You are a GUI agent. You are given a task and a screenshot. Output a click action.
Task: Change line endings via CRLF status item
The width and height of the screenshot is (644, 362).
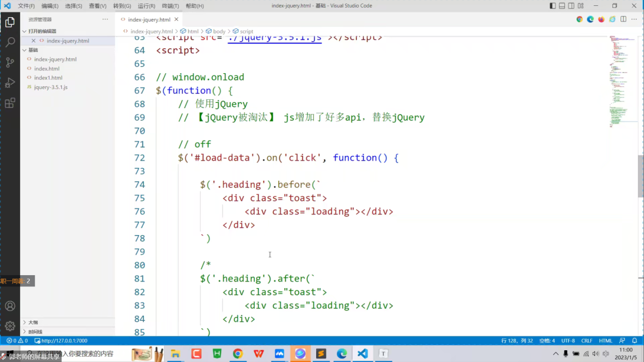point(586,341)
